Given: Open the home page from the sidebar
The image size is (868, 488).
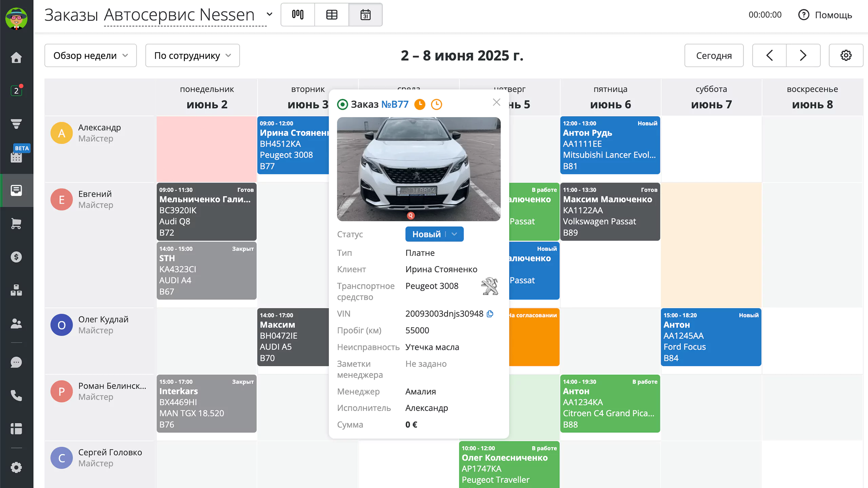Looking at the screenshot, I should point(16,57).
